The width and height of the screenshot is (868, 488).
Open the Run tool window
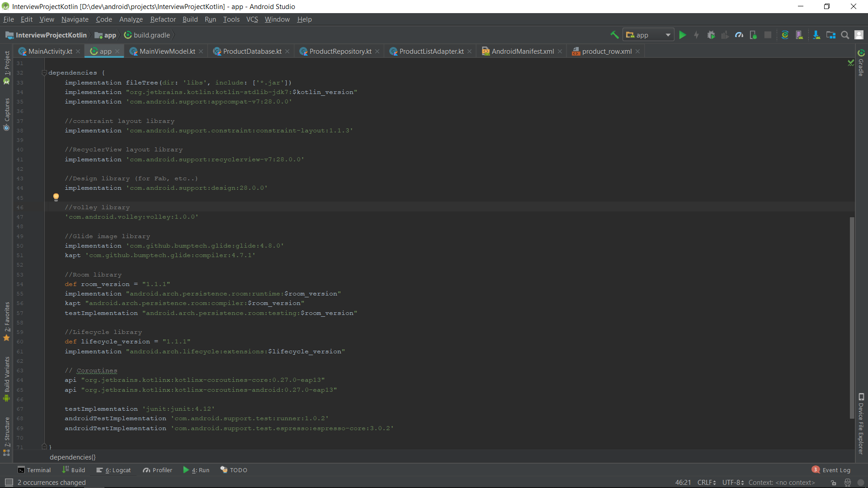tap(196, 470)
